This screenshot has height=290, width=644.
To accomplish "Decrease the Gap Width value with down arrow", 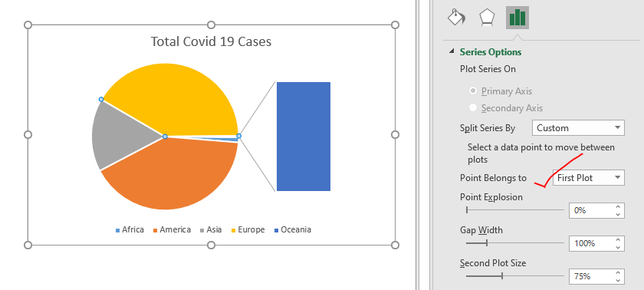I will click(618, 247).
